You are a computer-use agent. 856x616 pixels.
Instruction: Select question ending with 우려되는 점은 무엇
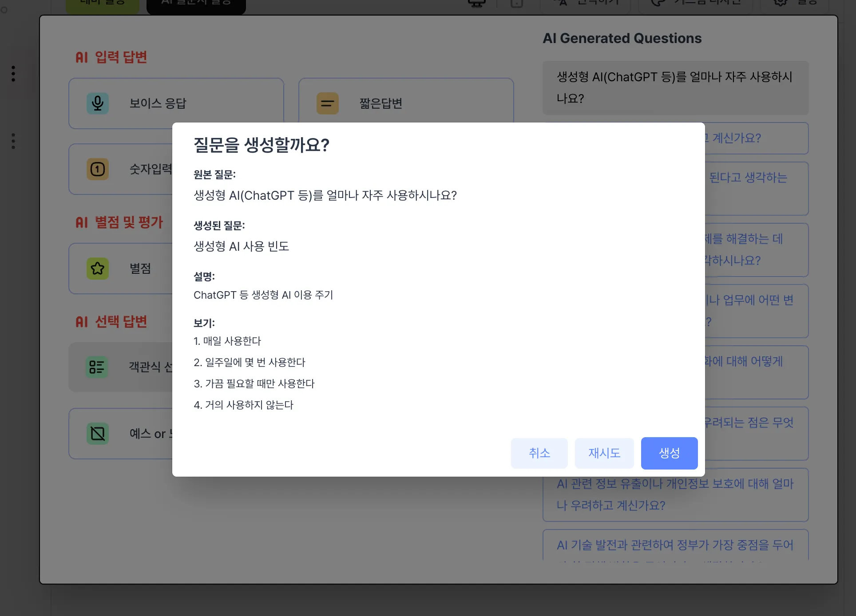point(756,433)
